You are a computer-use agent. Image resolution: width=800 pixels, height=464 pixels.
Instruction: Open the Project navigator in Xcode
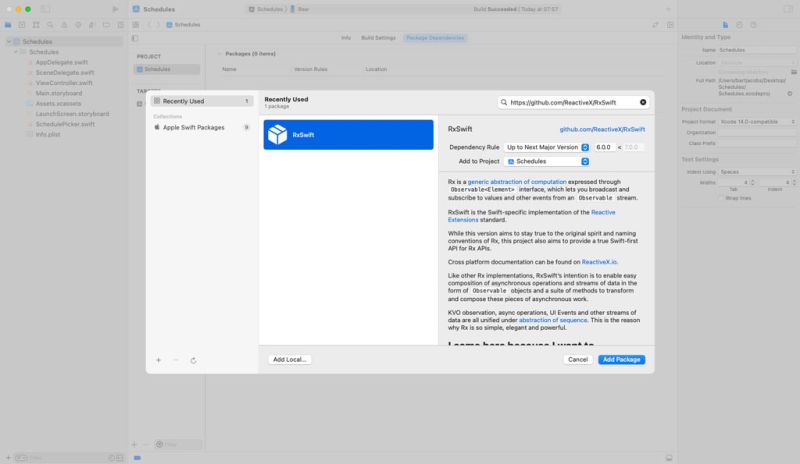point(8,25)
